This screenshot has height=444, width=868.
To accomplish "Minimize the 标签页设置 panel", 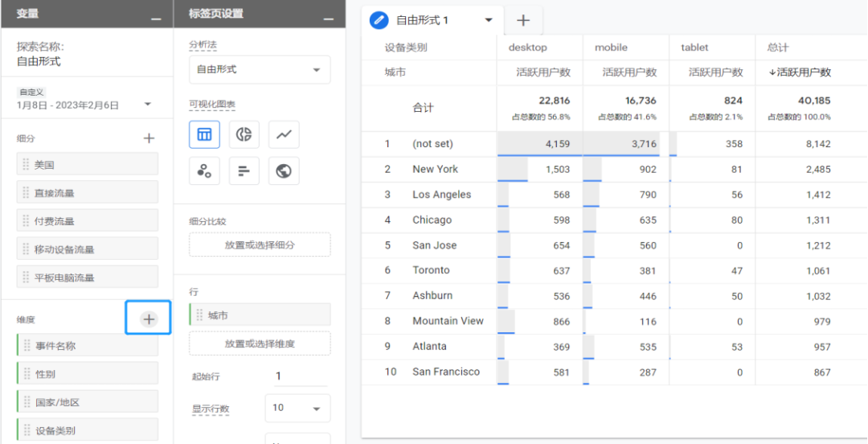I will click(x=329, y=18).
